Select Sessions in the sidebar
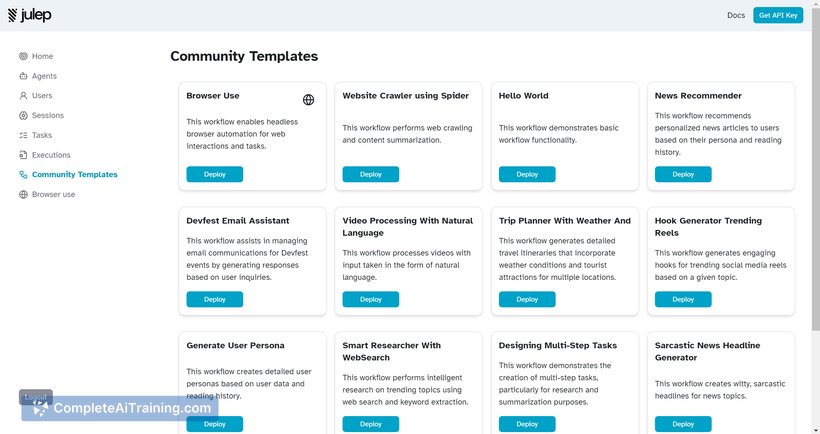 [x=48, y=116]
